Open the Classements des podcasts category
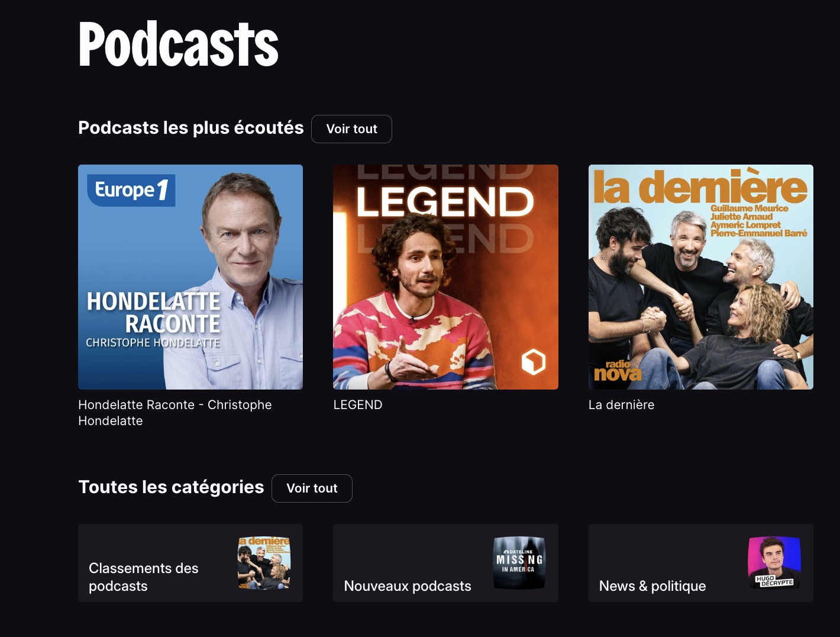The width and height of the screenshot is (840, 637). (x=190, y=563)
